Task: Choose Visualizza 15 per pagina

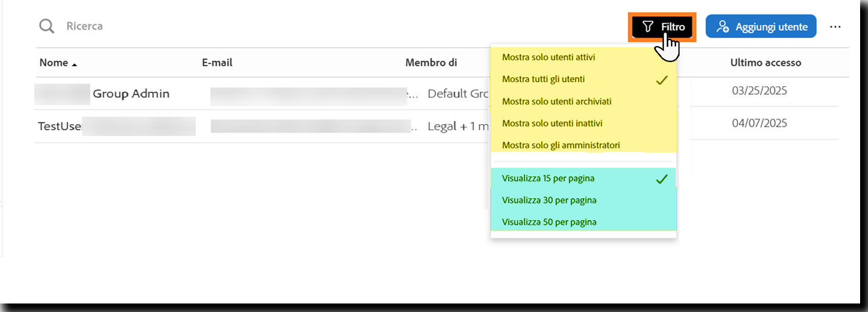Action: pyautogui.click(x=548, y=178)
